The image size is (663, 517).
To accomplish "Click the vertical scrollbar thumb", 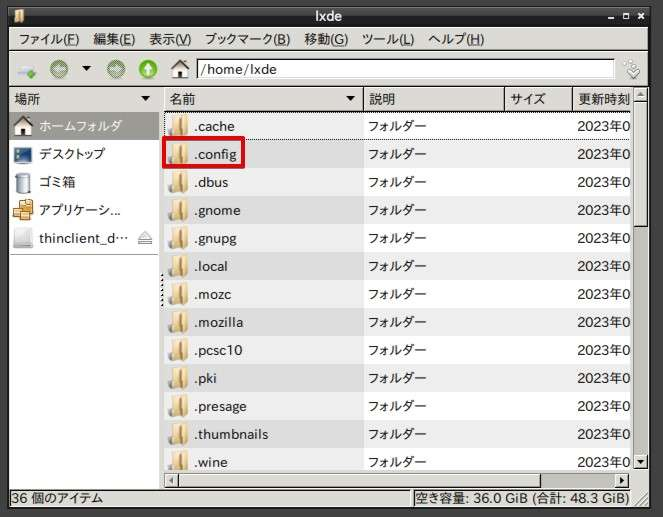I will point(641,164).
